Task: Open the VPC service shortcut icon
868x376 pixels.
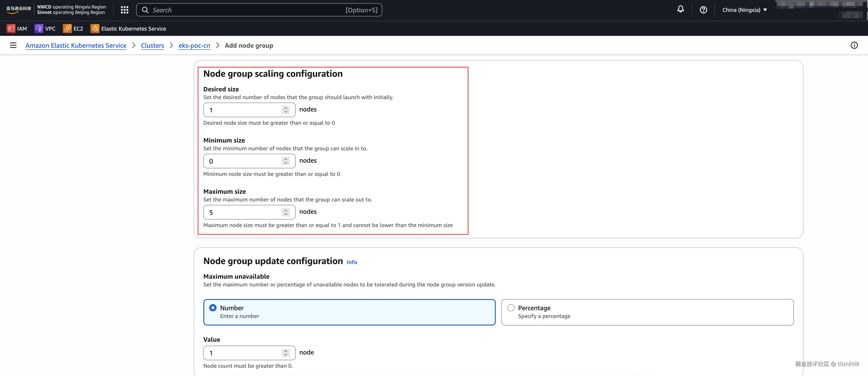Action: click(x=39, y=29)
